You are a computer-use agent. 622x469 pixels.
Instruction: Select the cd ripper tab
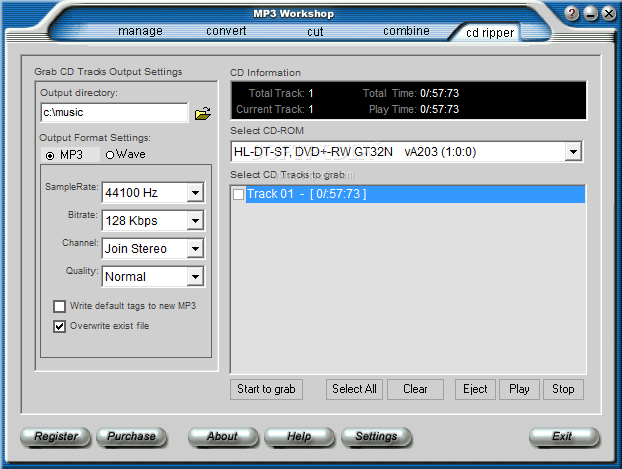point(490,33)
